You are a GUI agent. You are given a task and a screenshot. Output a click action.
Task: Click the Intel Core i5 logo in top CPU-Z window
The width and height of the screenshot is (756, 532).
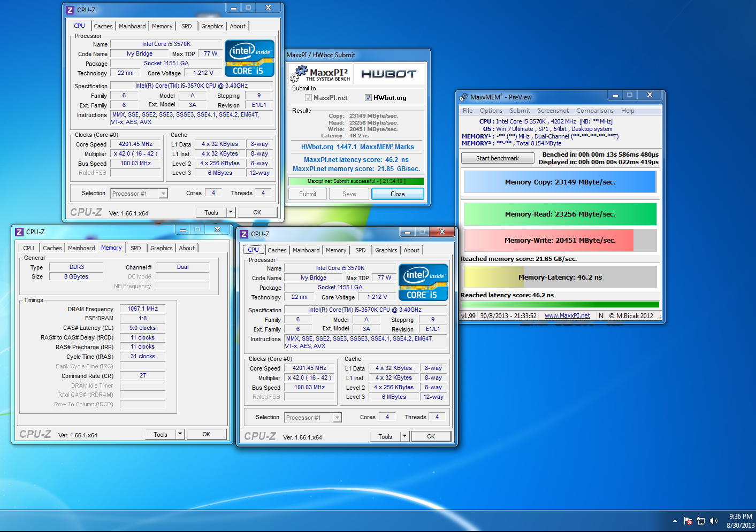click(249, 58)
